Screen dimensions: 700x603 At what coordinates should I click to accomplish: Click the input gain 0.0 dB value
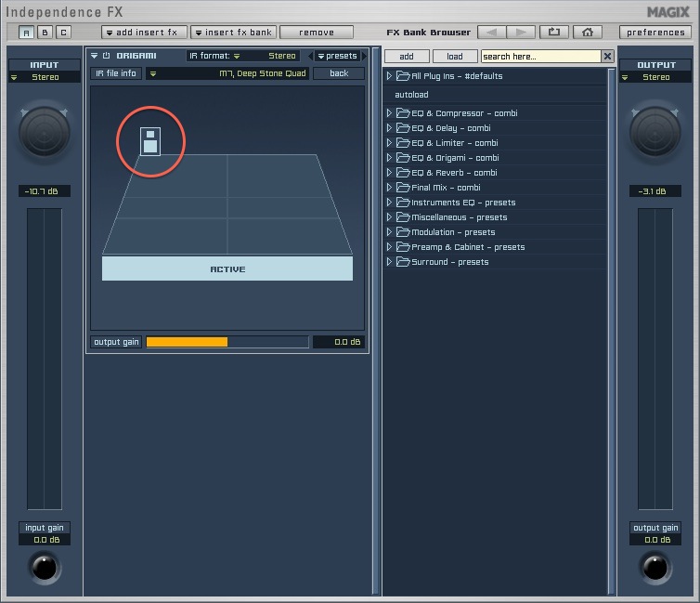(x=45, y=540)
